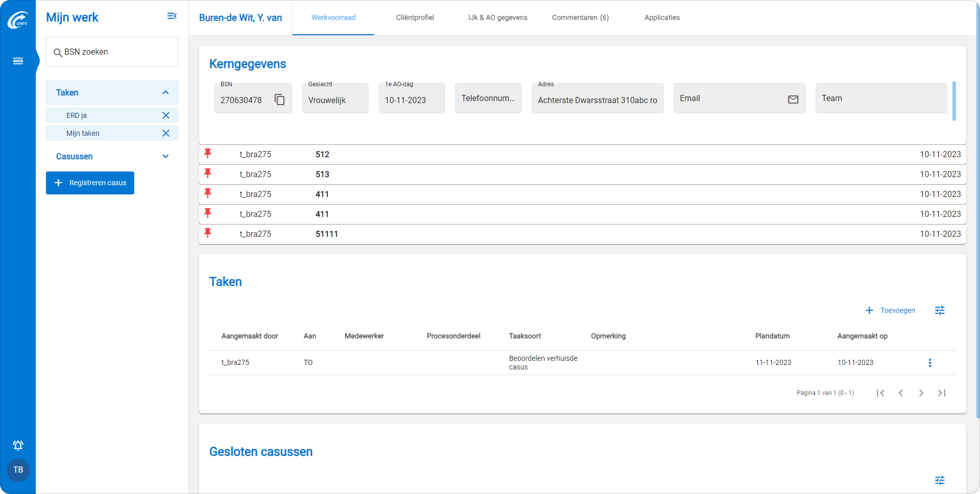Viewport: 980px width, 494px height.
Task: Click Buren-de Wit, Y. van client name
Action: (x=240, y=18)
